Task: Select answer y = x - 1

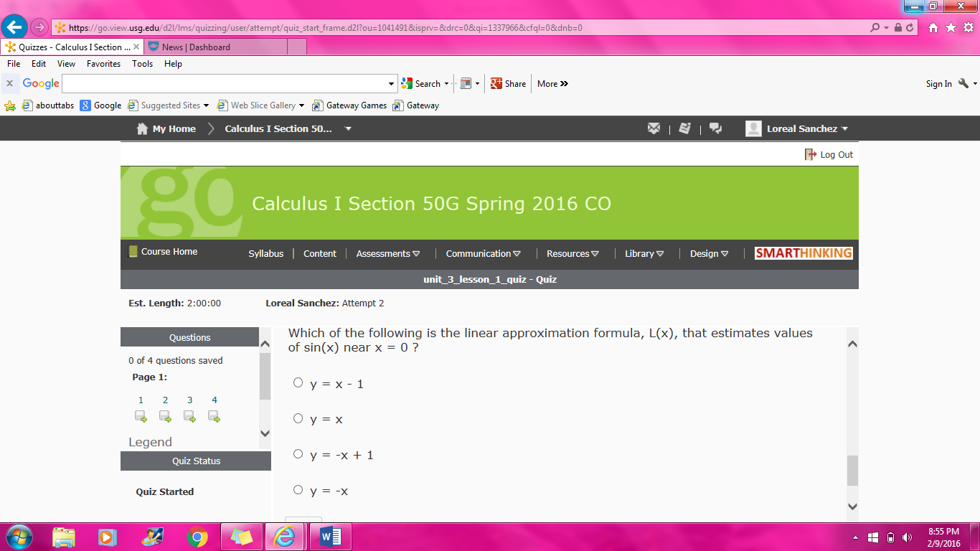Action: [298, 382]
